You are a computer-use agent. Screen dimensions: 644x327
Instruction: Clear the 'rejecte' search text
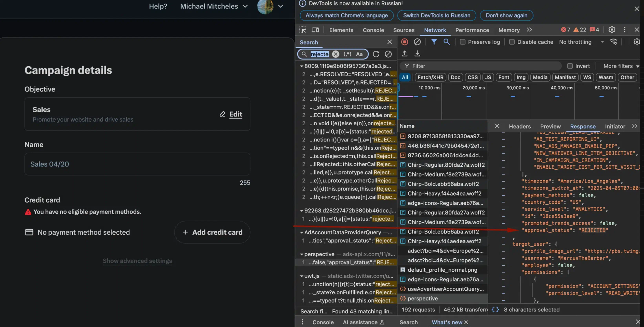tap(336, 54)
